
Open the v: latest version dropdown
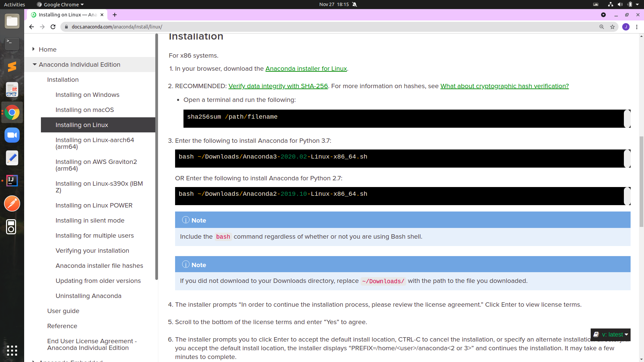click(x=610, y=335)
